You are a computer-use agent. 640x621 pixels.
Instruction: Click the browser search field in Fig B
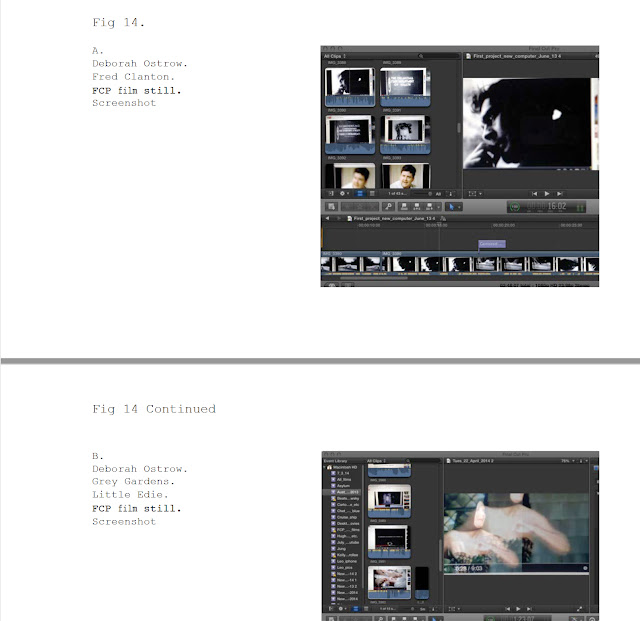click(x=422, y=461)
